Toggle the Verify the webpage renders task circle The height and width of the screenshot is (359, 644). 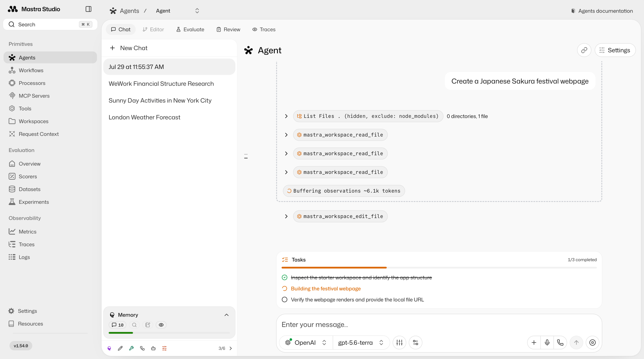click(285, 300)
